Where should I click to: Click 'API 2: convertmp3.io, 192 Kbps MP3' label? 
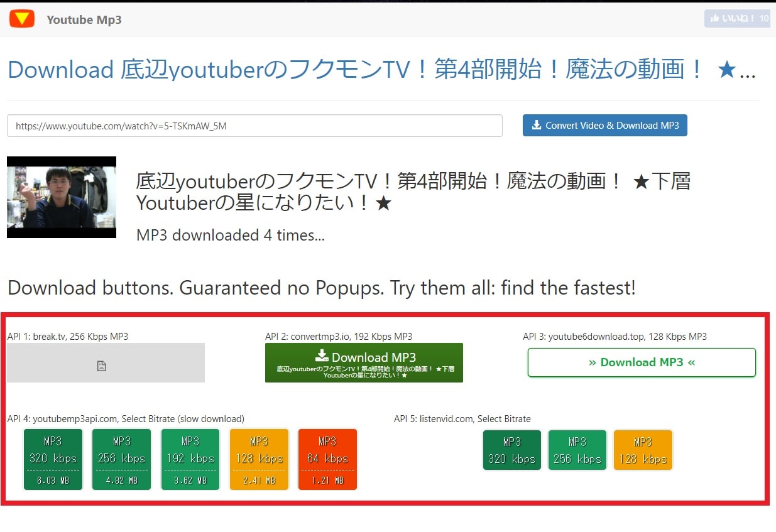coord(339,337)
